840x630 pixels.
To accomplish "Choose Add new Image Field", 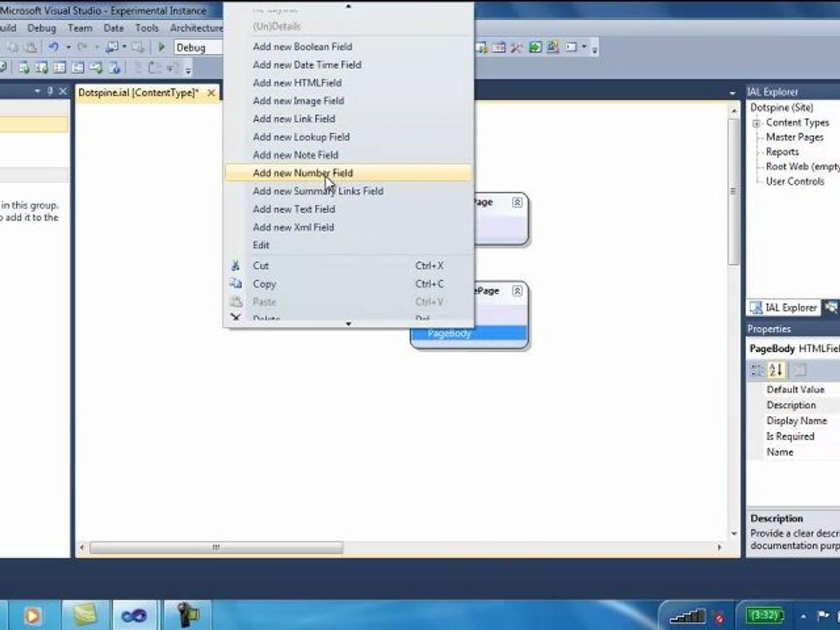I will (348, 101).
